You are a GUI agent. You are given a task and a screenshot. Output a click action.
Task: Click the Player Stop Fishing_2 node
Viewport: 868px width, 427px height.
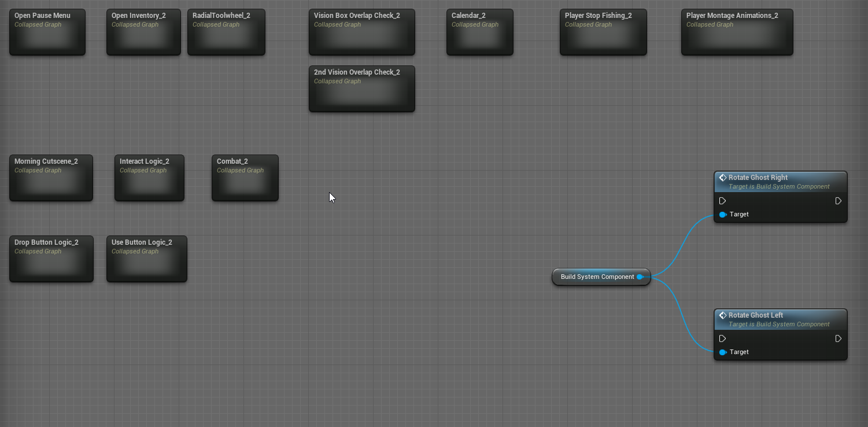coord(603,32)
